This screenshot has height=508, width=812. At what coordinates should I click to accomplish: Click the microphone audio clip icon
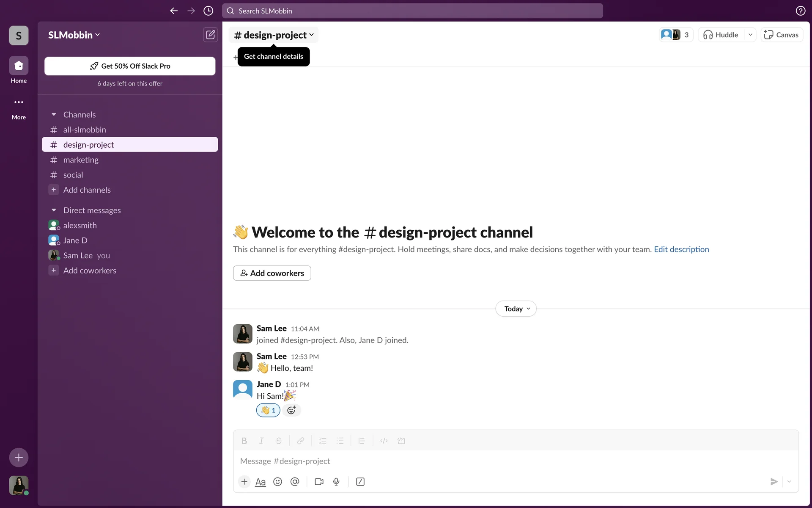click(x=336, y=482)
